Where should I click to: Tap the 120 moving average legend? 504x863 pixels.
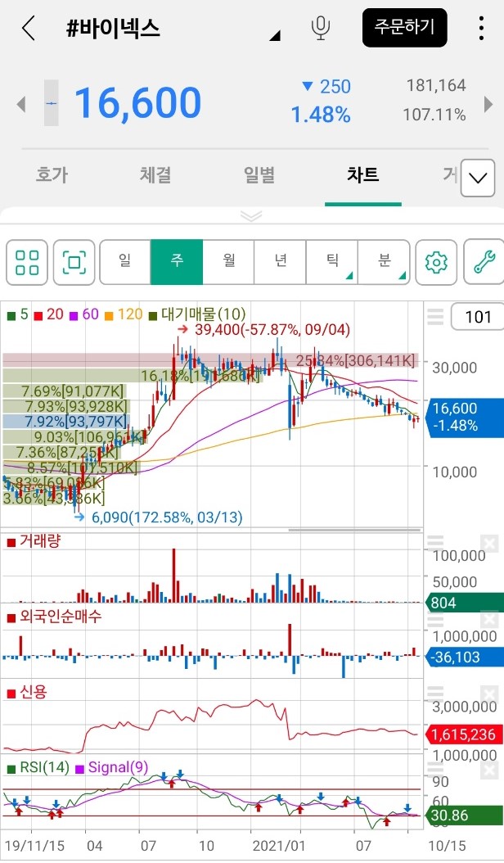coord(124,314)
